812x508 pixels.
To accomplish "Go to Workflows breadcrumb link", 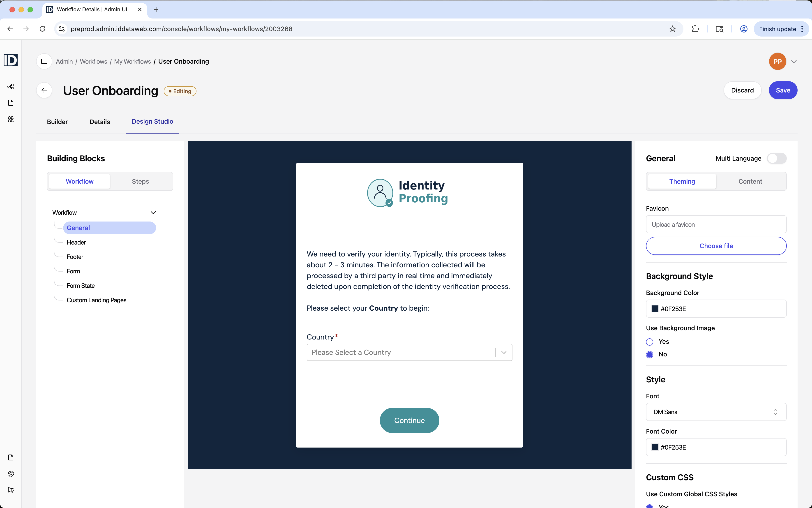I will click(x=93, y=62).
